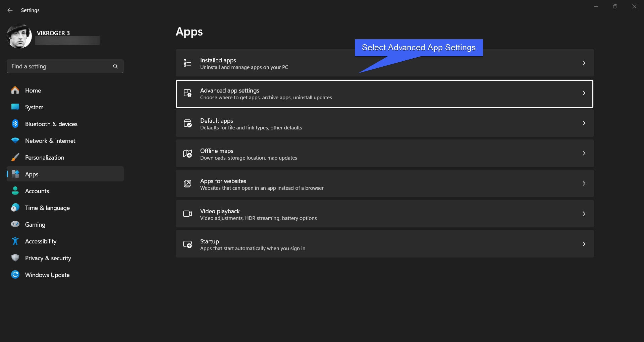Viewport: 644px width, 342px height.
Task: Click the Default apps icon
Action: tap(187, 123)
